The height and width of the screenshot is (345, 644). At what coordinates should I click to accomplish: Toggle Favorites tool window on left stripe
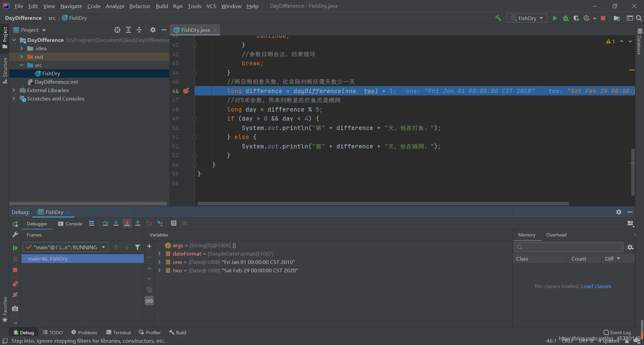point(5,309)
